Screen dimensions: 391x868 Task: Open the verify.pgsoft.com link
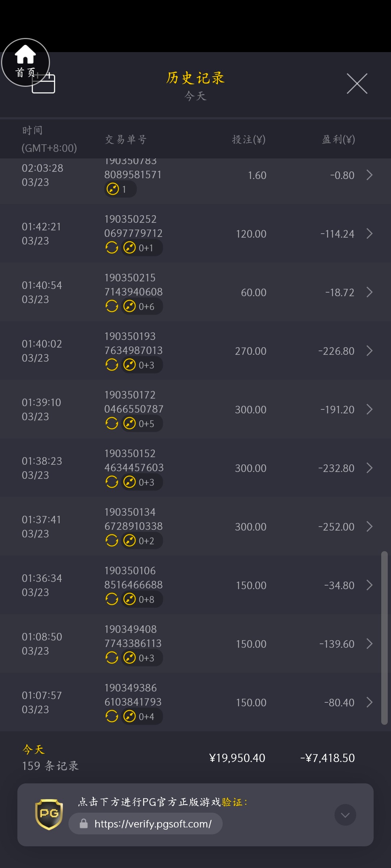(x=152, y=824)
